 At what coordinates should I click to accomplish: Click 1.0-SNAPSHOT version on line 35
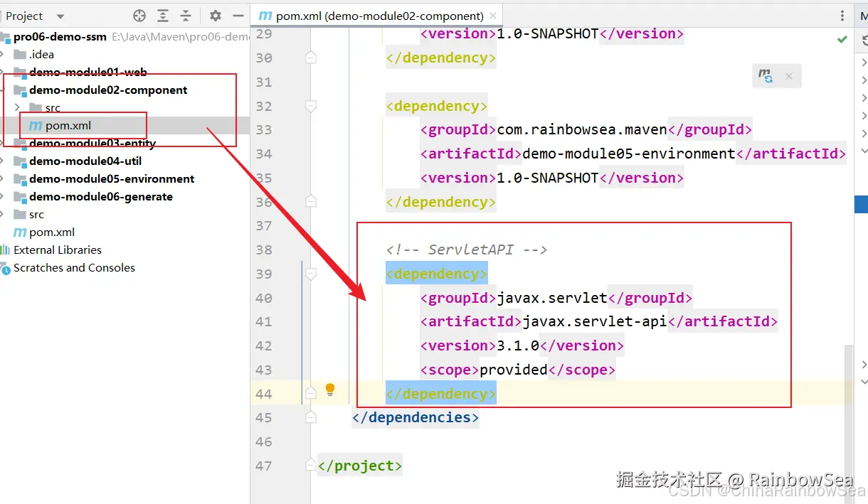coord(548,178)
